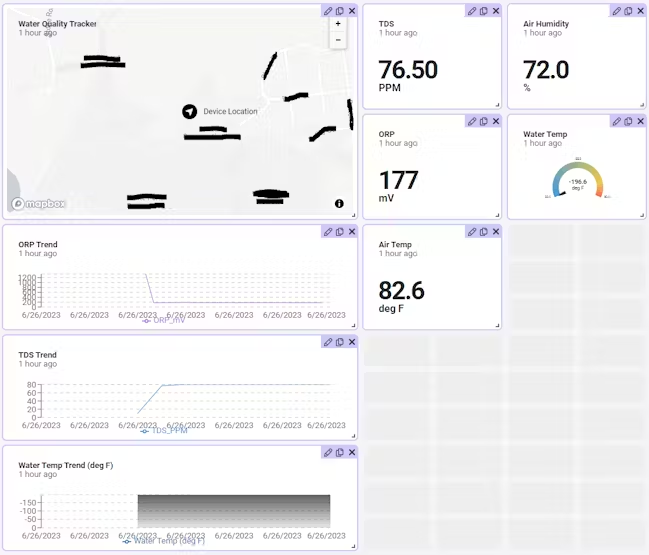This screenshot has height=555, width=649.
Task: Toggle Water Temp (deg F) legend series
Action: pos(164,541)
